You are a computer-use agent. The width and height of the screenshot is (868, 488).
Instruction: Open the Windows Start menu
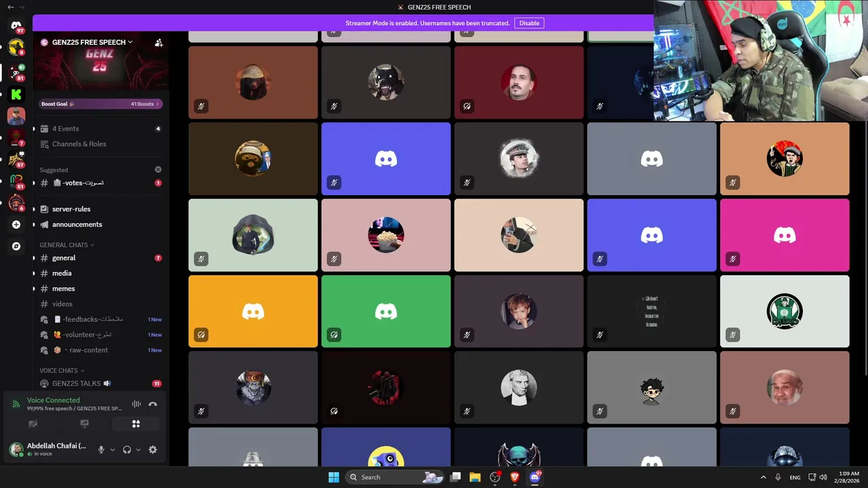click(x=334, y=477)
